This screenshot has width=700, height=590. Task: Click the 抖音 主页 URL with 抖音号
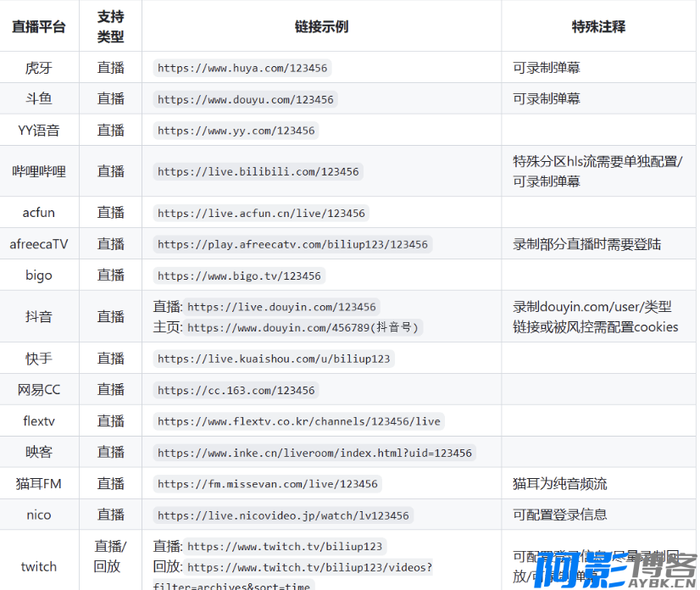point(303,327)
